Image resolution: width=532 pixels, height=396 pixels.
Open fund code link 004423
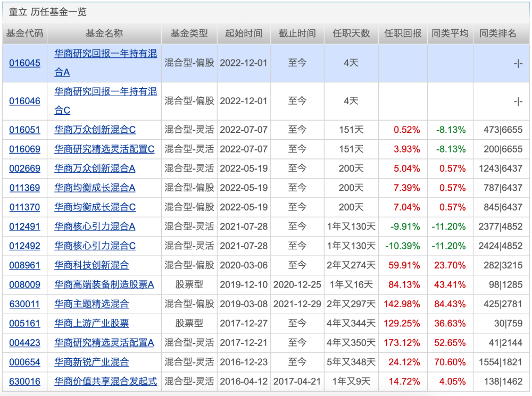pyautogui.click(x=25, y=343)
